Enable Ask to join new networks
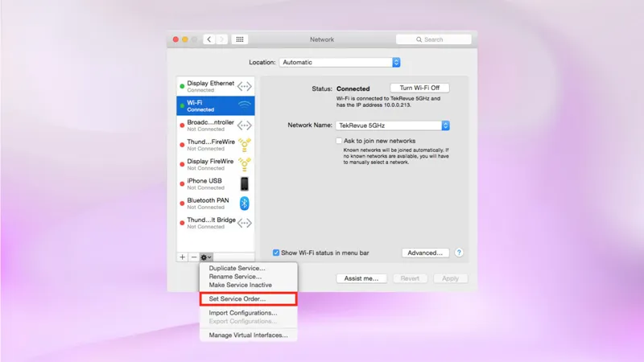 (x=339, y=141)
